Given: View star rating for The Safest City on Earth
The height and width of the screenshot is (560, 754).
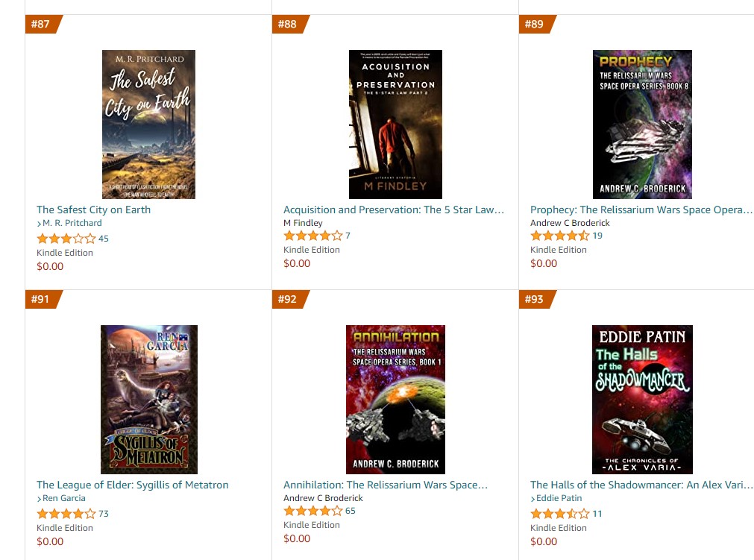Looking at the screenshot, I should [x=66, y=239].
